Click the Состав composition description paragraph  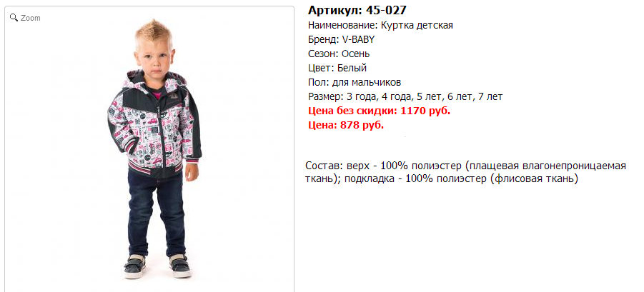[466, 172]
